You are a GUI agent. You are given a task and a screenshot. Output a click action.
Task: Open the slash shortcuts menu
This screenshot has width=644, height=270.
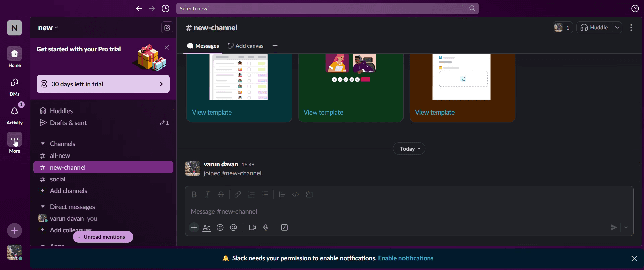pos(284,228)
